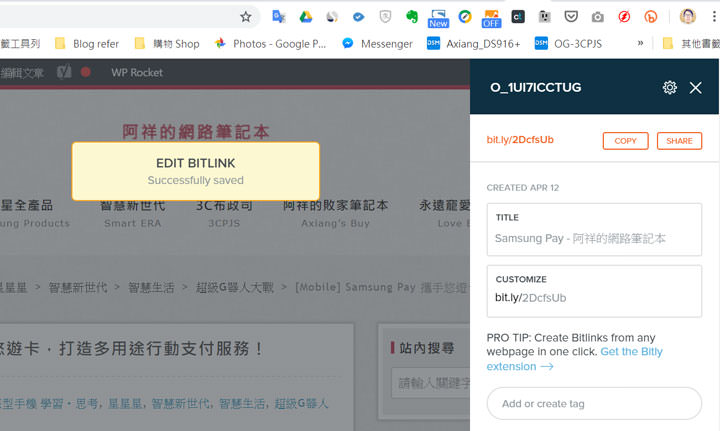Click the SHARE button

(679, 141)
